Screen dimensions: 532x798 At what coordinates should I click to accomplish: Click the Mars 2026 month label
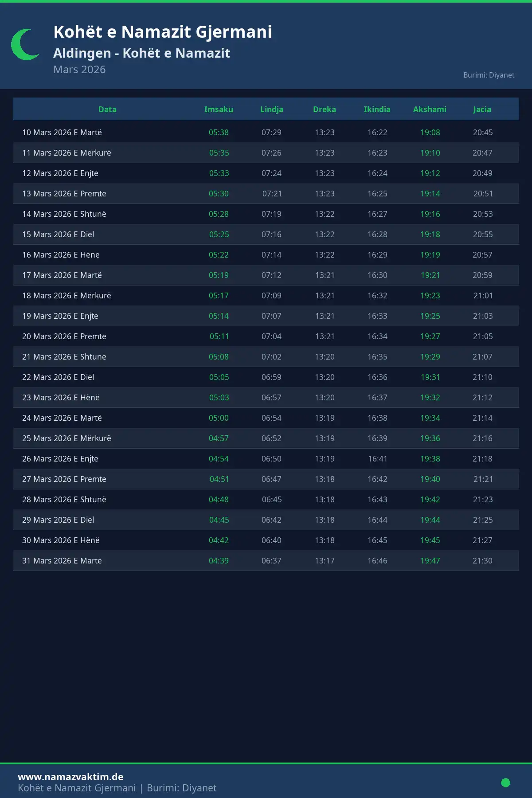pos(79,70)
